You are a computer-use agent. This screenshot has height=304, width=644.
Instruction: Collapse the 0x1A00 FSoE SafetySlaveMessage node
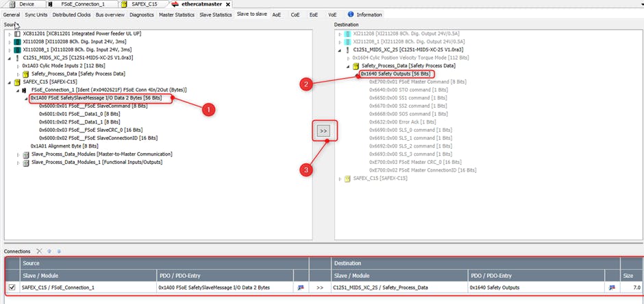pos(27,98)
